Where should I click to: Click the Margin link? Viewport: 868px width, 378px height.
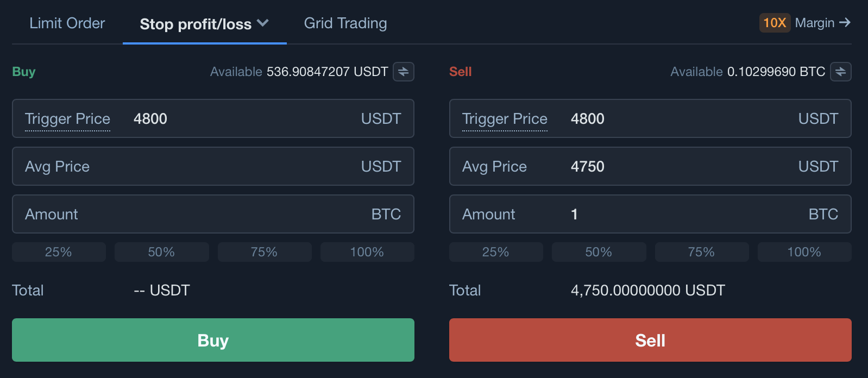(814, 23)
